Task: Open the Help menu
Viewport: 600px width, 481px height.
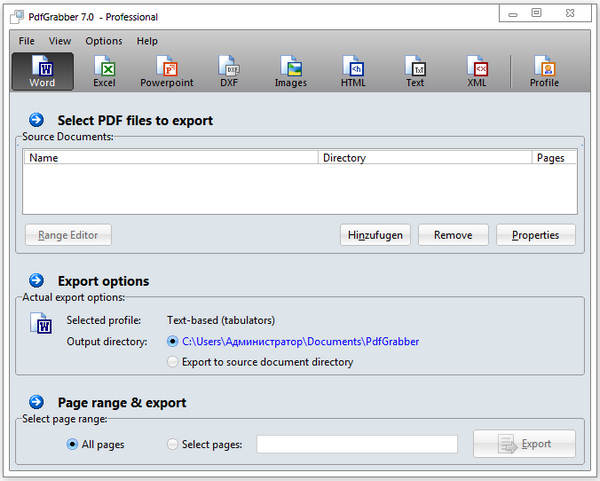Action: click(147, 41)
